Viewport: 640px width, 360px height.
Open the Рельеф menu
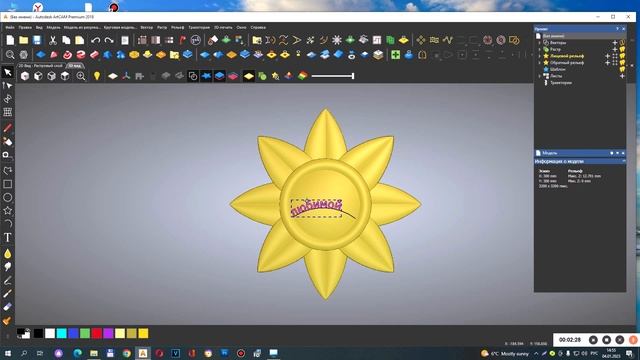pyautogui.click(x=177, y=27)
